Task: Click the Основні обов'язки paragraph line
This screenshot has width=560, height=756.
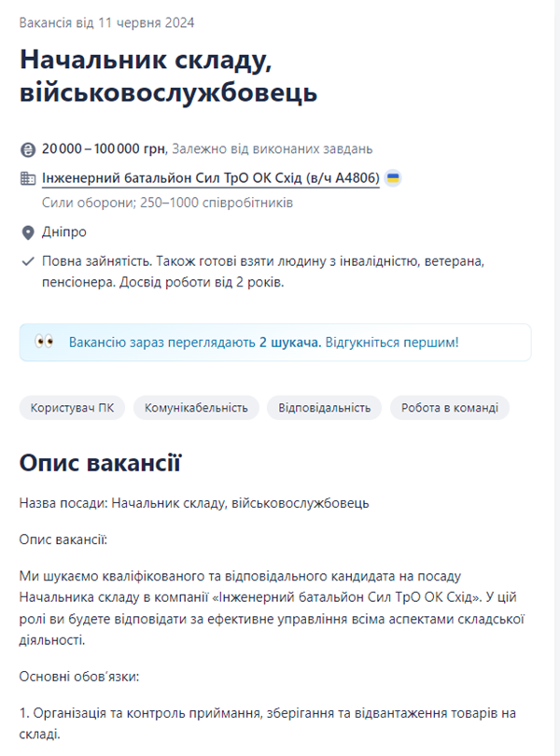Action: click(x=77, y=676)
